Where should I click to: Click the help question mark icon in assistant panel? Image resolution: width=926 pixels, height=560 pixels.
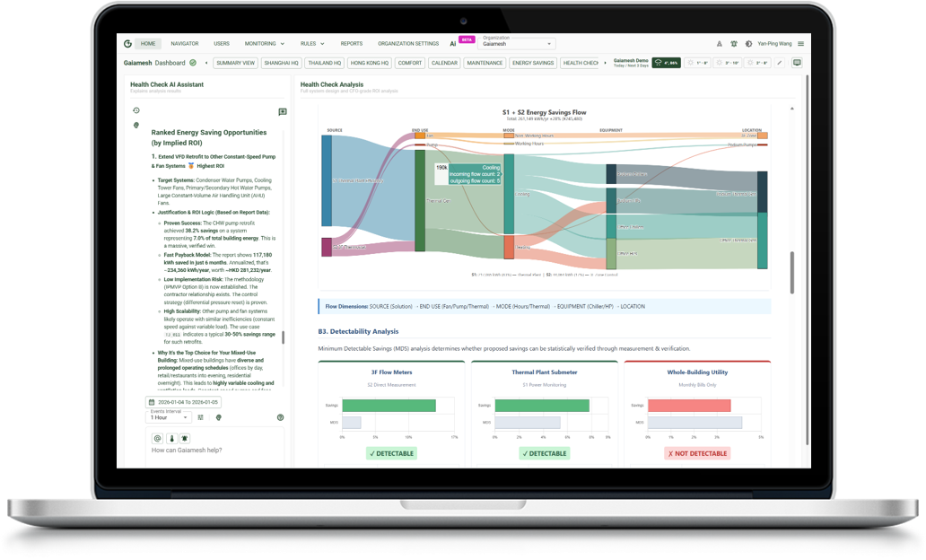(281, 417)
